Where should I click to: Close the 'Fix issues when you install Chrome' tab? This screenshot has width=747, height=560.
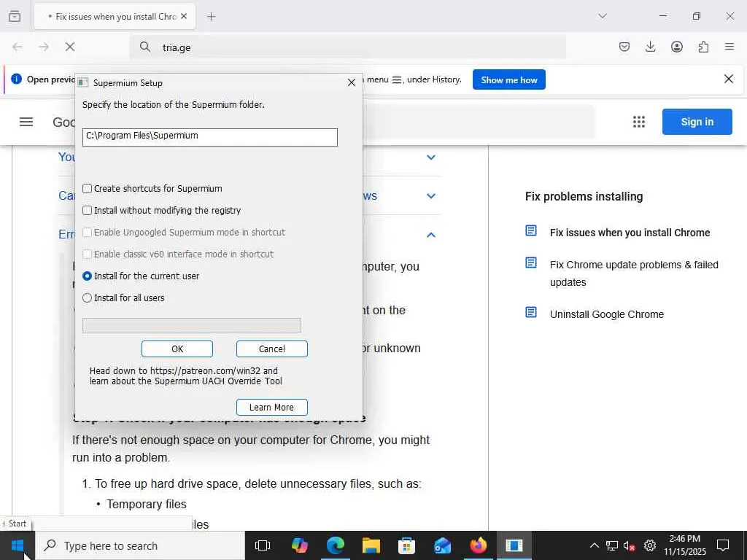pos(184,16)
